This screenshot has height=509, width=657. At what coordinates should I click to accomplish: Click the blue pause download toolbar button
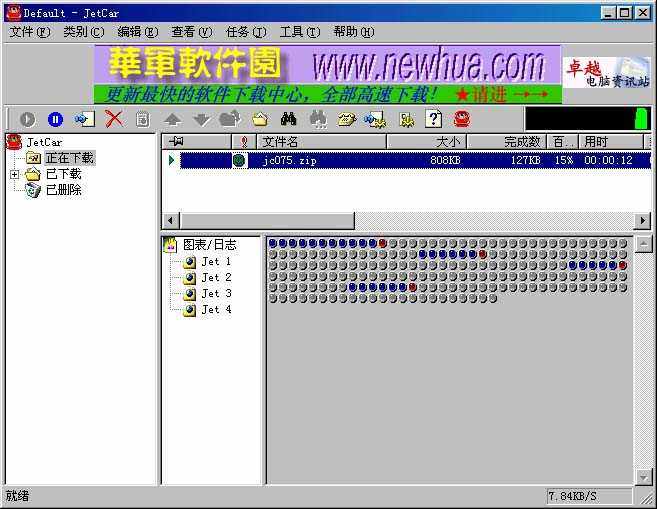55,119
